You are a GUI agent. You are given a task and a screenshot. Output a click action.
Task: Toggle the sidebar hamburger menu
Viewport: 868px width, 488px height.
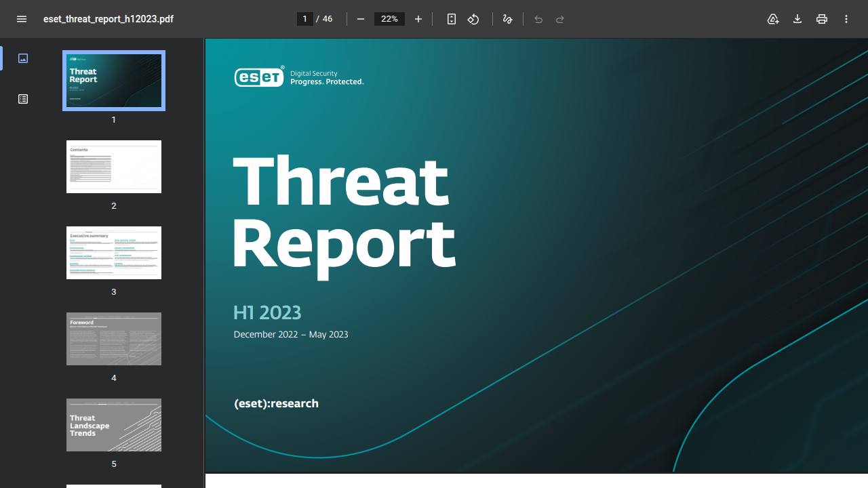(x=22, y=19)
